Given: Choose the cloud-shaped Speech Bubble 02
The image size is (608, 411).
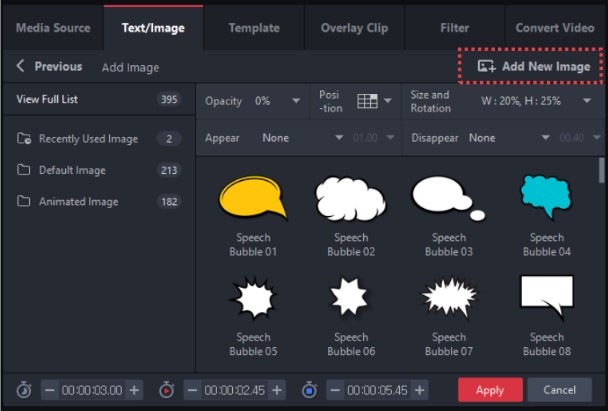Looking at the screenshot, I should pyautogui.click(x=350, y=198).
